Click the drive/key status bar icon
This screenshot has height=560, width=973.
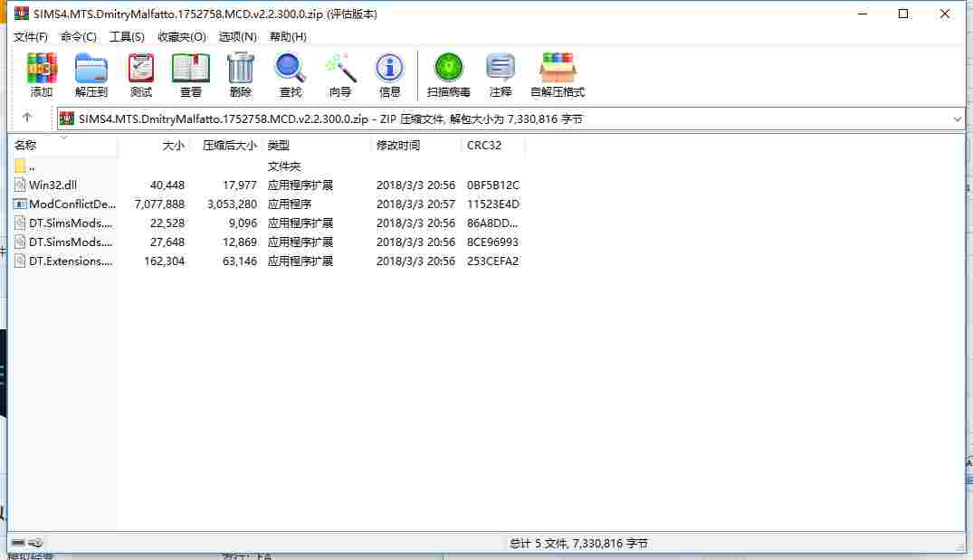coord(27,543)
